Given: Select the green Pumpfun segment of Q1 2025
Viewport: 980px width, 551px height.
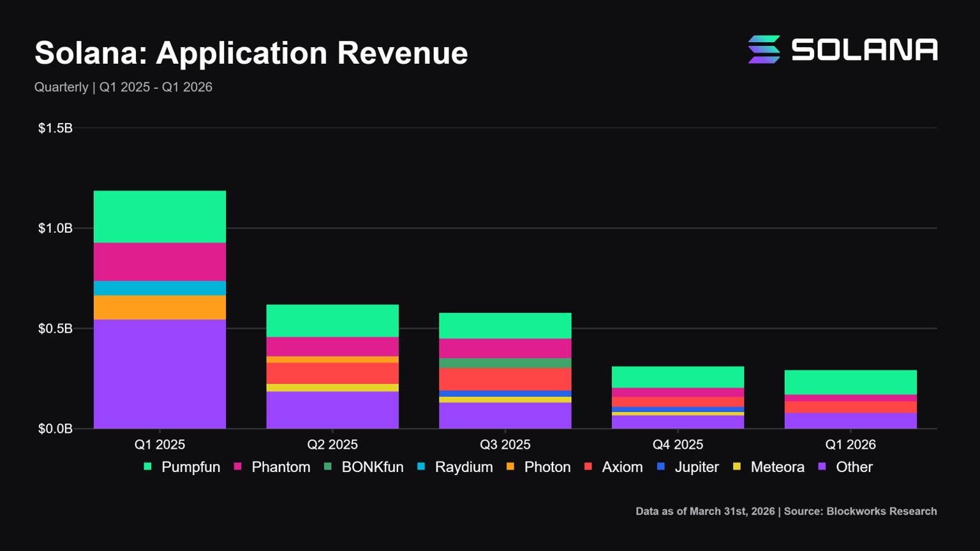Looking at the screenshot, I should (x=160, y=217).
